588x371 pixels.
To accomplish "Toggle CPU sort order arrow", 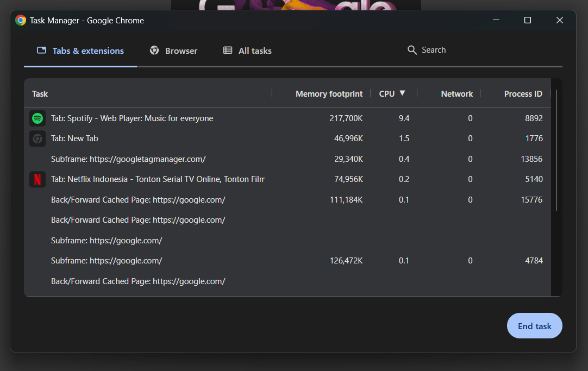I will pos(402,93).
